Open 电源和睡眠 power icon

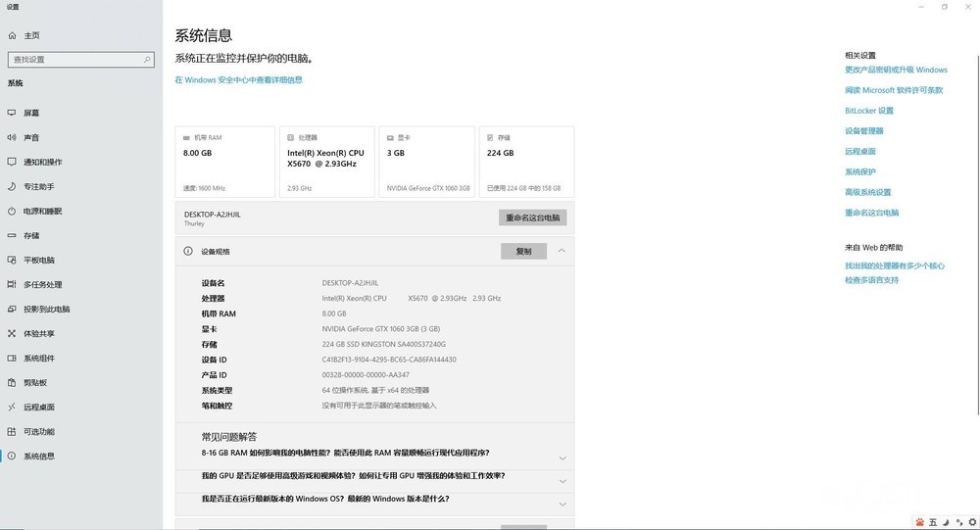coord(12,211)
